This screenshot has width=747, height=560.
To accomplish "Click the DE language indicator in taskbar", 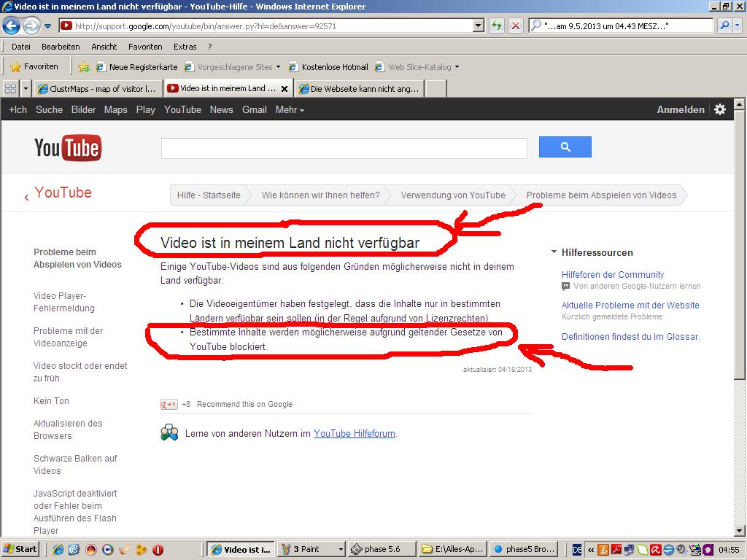I will (577, 550).
